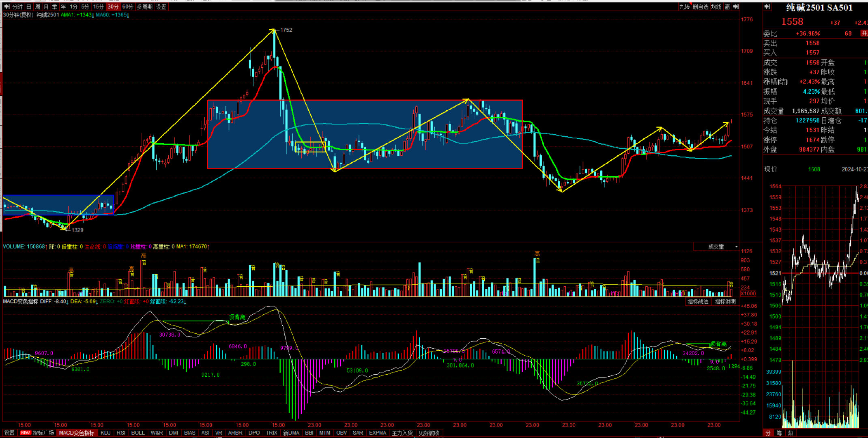Select the DPO indicator tab
The width and height of the screenshot is (868, 438).
coord(254,433)
